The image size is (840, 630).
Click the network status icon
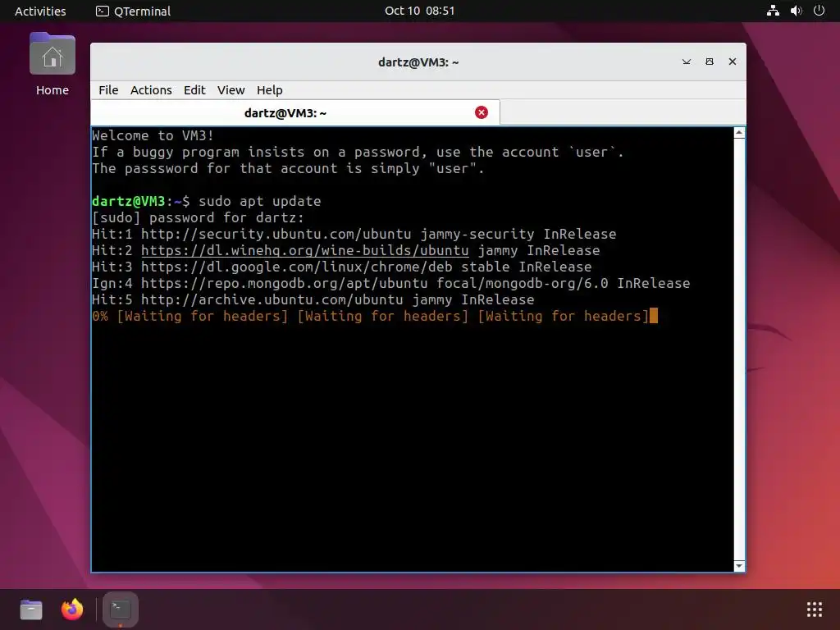(x=773, y=11)
